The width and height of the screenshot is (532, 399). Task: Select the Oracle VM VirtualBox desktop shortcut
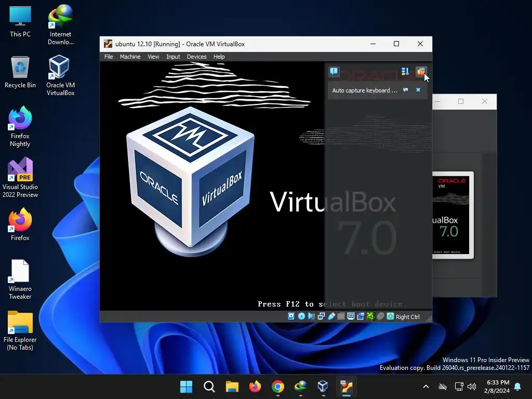coord(60,75)
